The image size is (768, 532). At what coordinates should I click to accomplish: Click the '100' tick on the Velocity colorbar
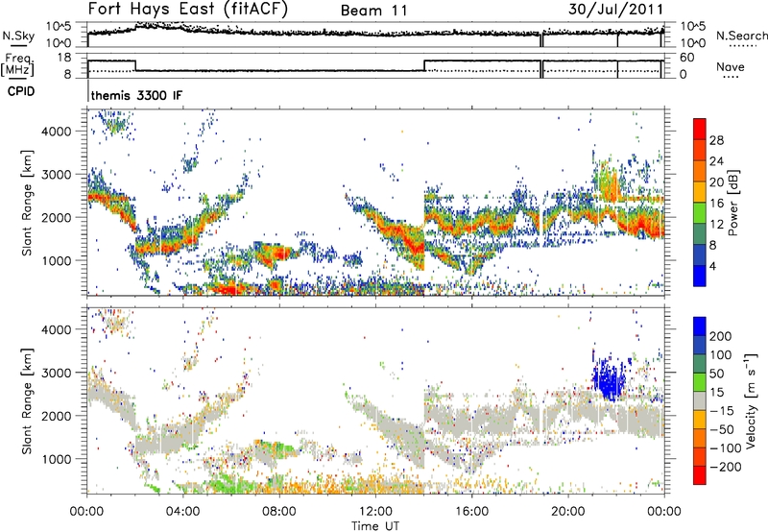coord(721,354)
